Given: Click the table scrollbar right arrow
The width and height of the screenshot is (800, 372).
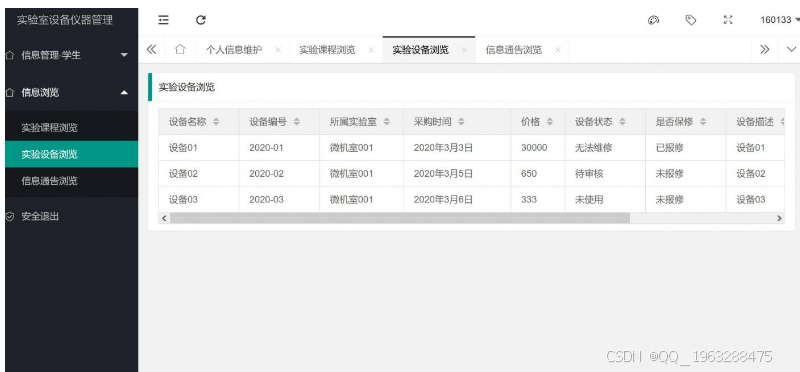Looking at the screenshot, I should (779, 218).
